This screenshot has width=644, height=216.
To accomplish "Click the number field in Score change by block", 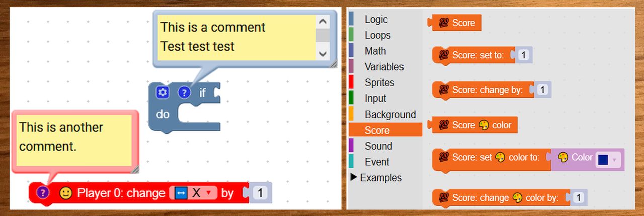I will point(542,90).
